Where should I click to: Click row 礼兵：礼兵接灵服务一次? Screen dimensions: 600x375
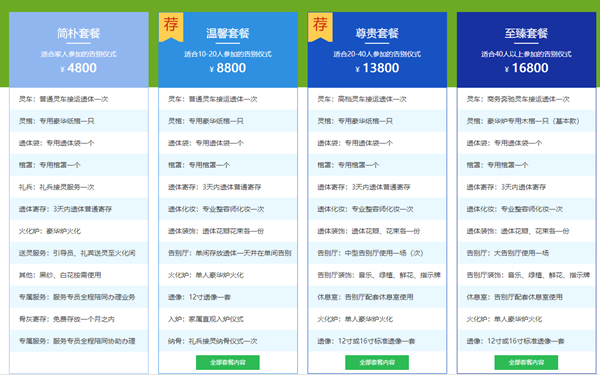[79, 187]
